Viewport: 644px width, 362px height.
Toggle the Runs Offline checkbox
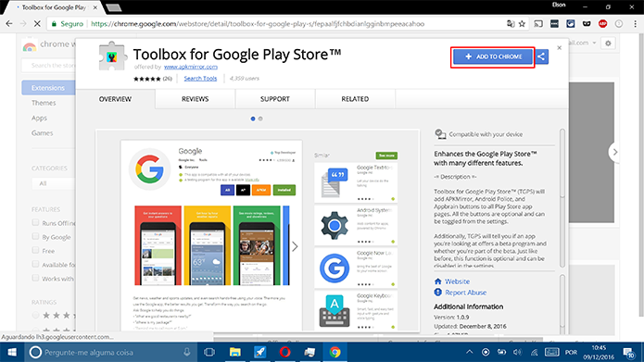click(x=35, y=223)
